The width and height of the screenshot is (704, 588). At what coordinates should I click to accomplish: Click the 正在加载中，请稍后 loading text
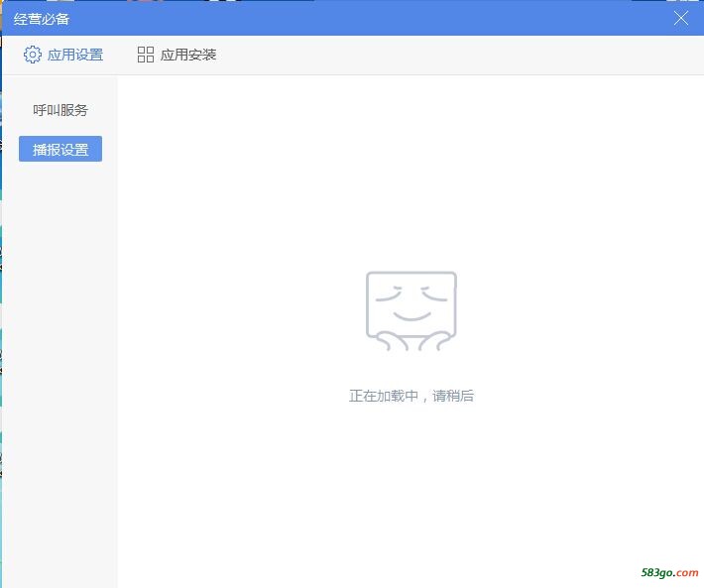coord(411,396)
